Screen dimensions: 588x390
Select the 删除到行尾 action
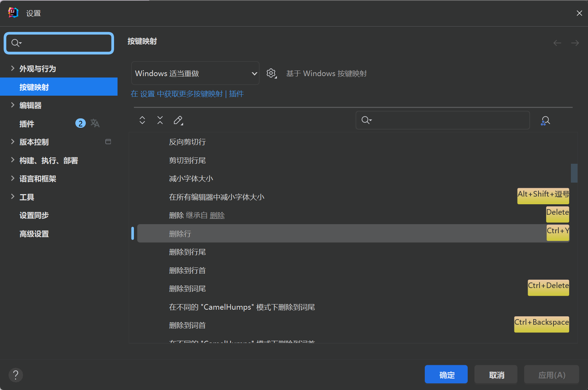click(187, 252)
